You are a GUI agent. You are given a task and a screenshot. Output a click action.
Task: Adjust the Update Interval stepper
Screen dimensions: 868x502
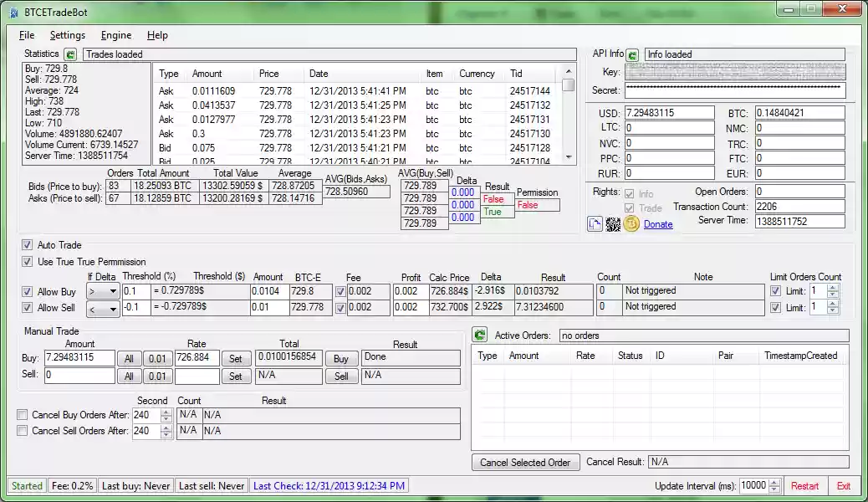coord(774,486)
